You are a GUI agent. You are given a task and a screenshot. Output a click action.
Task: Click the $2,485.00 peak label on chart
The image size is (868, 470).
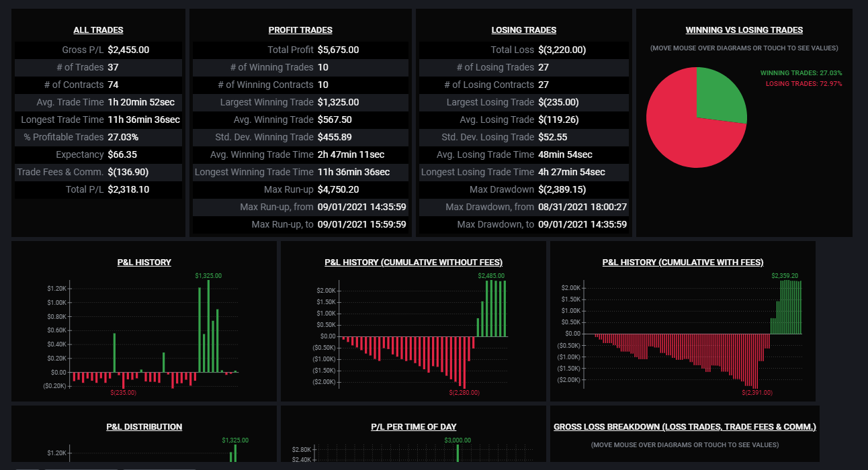point(491,276)
